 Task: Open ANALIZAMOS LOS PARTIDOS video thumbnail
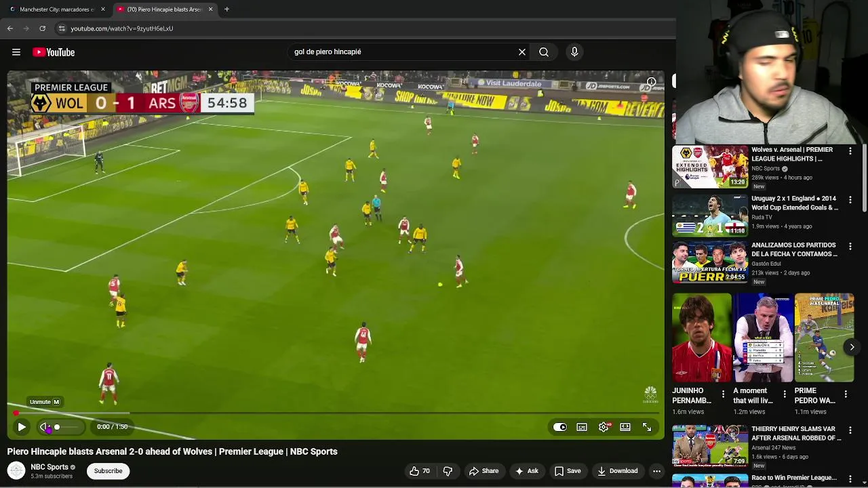pyautogui.click(x=710, y=262)
